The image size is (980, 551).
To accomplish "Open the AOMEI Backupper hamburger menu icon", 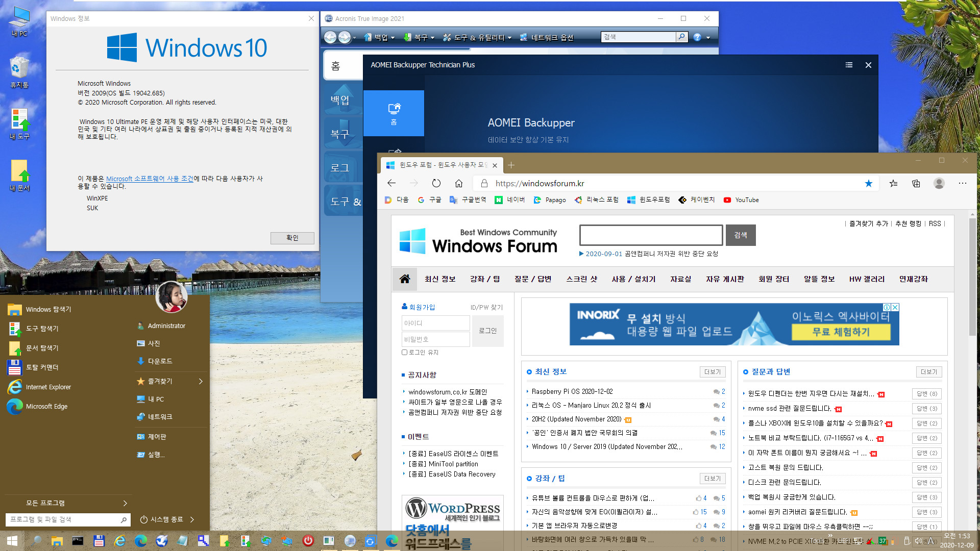I will pyautogui.click(x=849, y=65).
